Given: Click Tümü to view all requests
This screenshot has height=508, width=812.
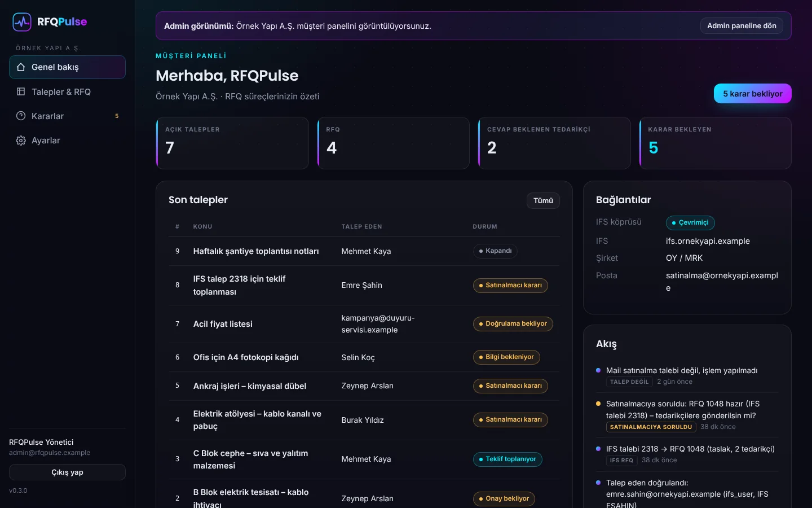Looking at the screenshot, I should coord(544,200).
